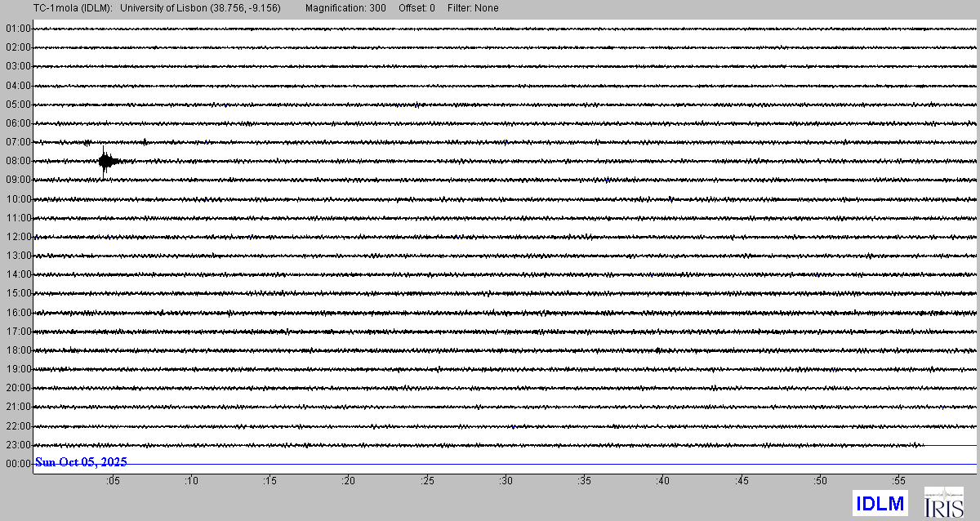This screenshot has width=980, height=521.
Task: Click the Magnification: 300 header text
Action: pos(345,8)
